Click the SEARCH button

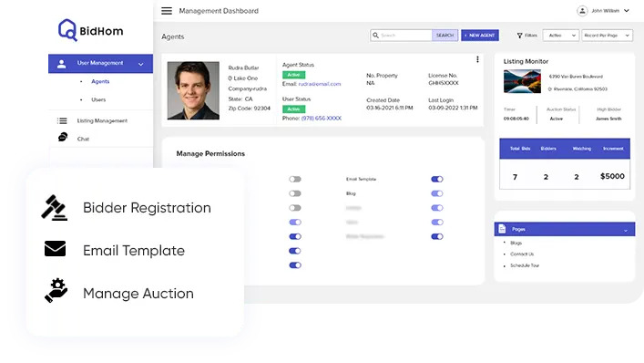pyautogui.click(x=445, y=36)
